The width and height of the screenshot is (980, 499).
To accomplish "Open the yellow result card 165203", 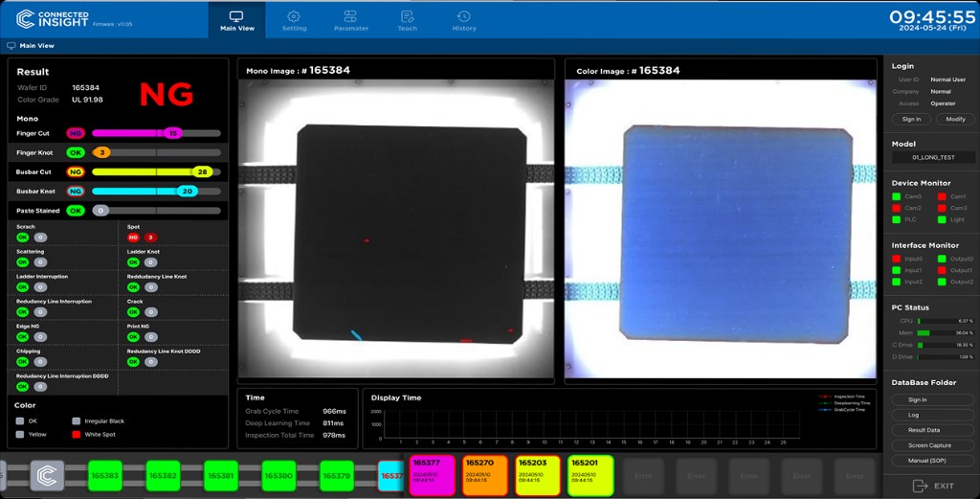I will click(538, 475).
